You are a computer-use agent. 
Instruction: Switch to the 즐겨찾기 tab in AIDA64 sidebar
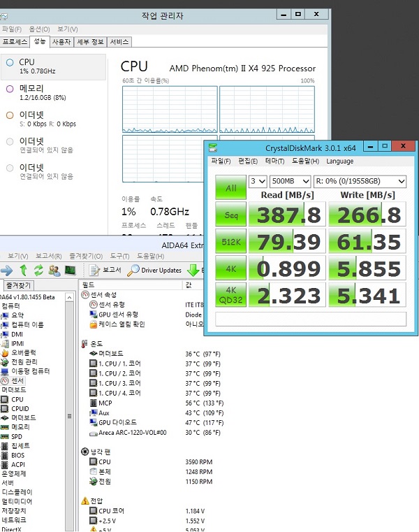click(x=19, y=285)
